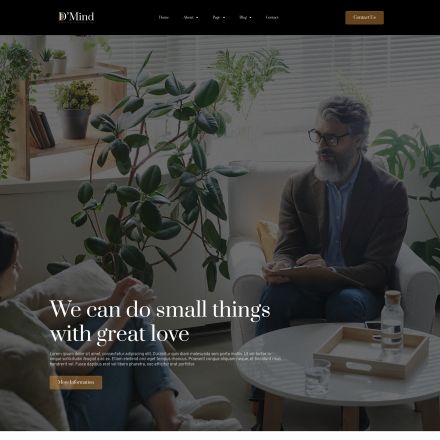Viewport: 440px width, 440px height.
Task: Open the About menu item
Action: 188,17
